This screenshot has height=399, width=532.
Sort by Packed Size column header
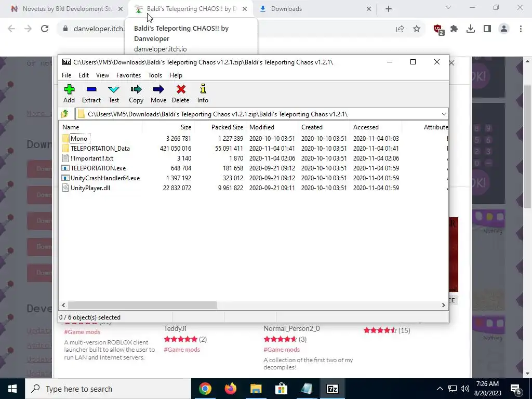[220, 127]
